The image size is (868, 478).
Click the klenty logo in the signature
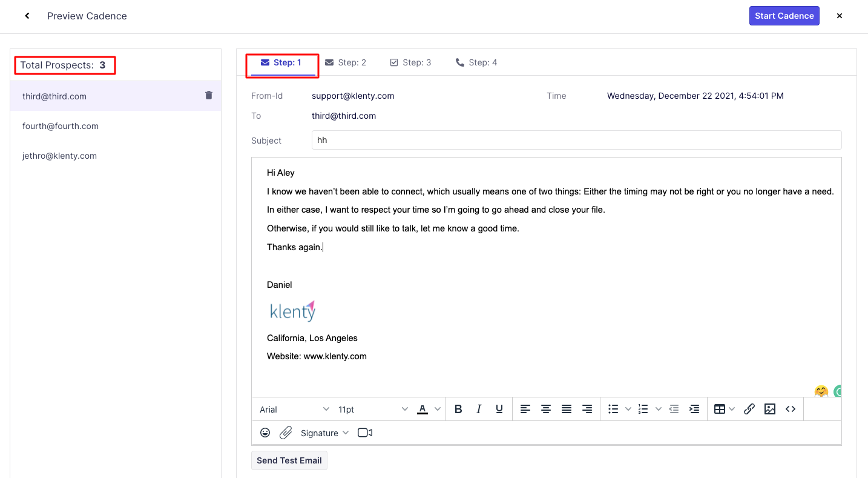pos(293,311)
